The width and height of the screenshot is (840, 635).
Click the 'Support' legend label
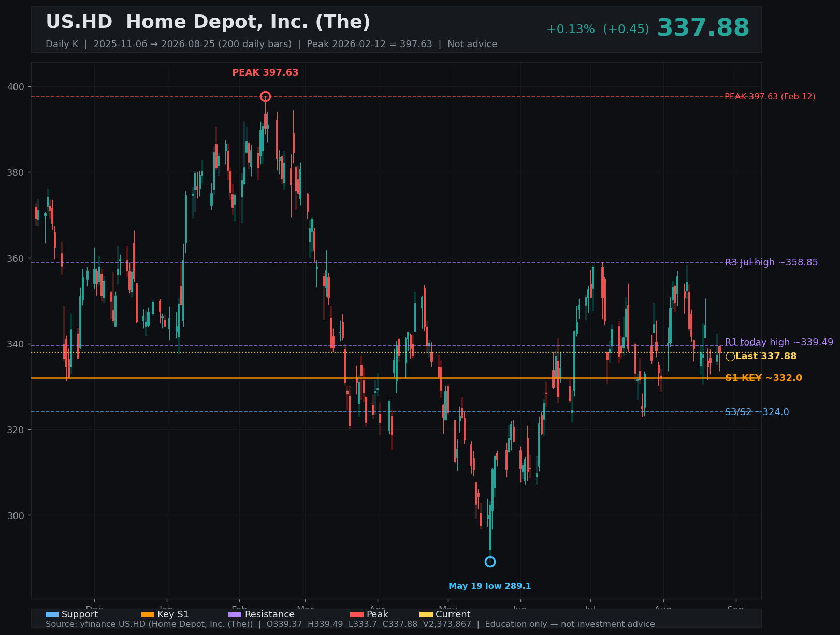[x=80, y=614]
